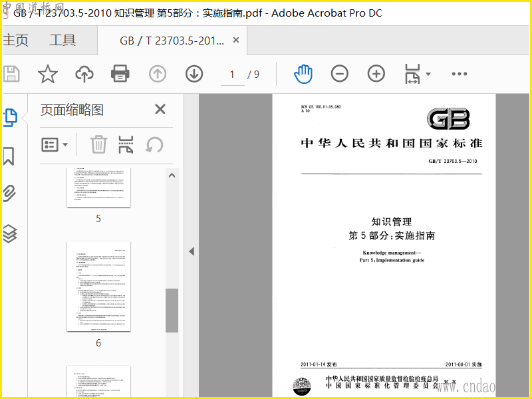This screenshot has width=532, height=399.
Task: Open the Page Thumbnails sidebar icon
Action: point(10,118)
